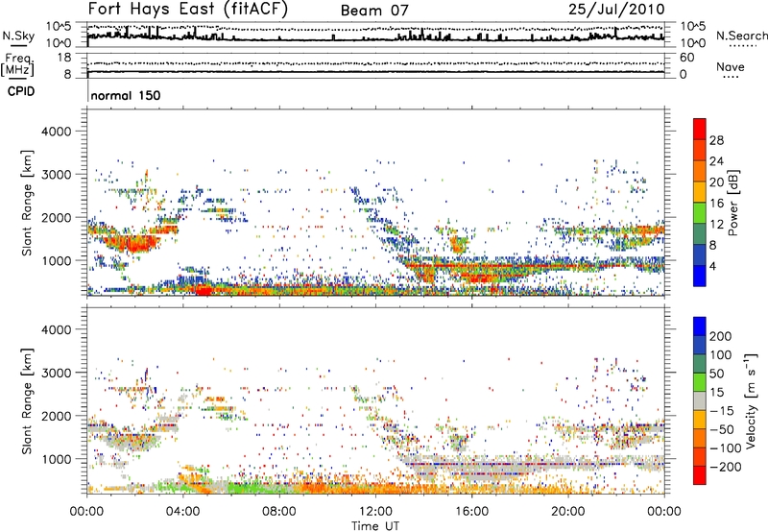The width and height of the screenshot is (768, 532).
Task: Click the '15' tick on the velocity colorbar
Action: coord(716,393)
